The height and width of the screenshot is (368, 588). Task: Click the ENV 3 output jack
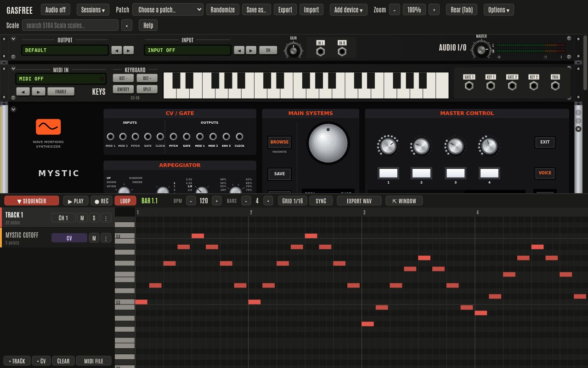[x=226, y=137]
